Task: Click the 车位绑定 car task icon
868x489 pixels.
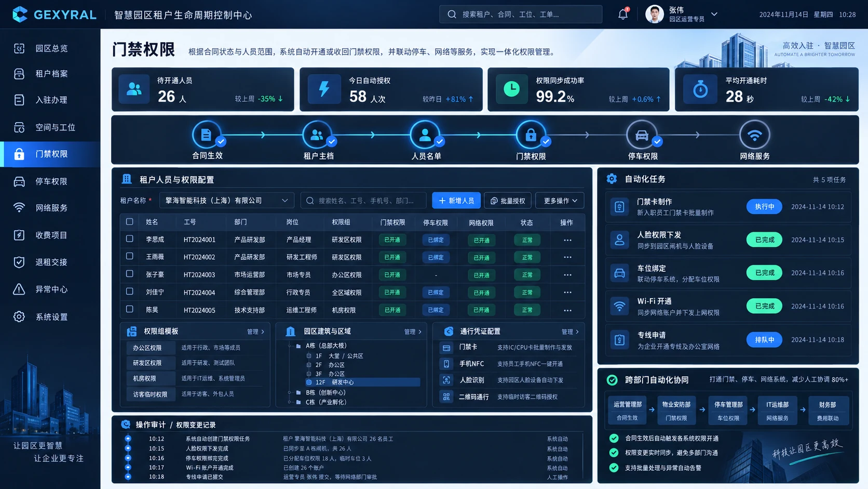Action: 619,273
